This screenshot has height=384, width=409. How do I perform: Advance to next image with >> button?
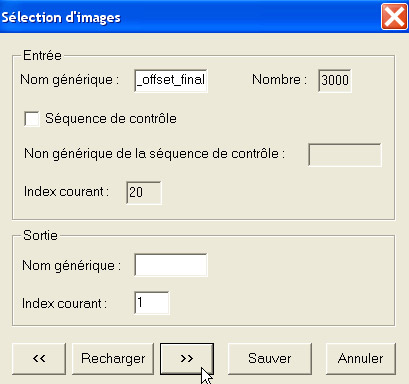pos(187,359)
